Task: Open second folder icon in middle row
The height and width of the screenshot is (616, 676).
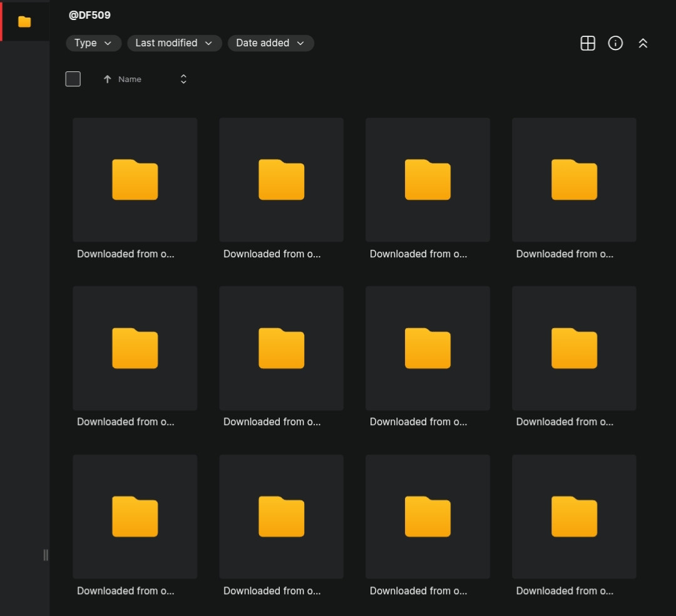Action: (281, 348)
